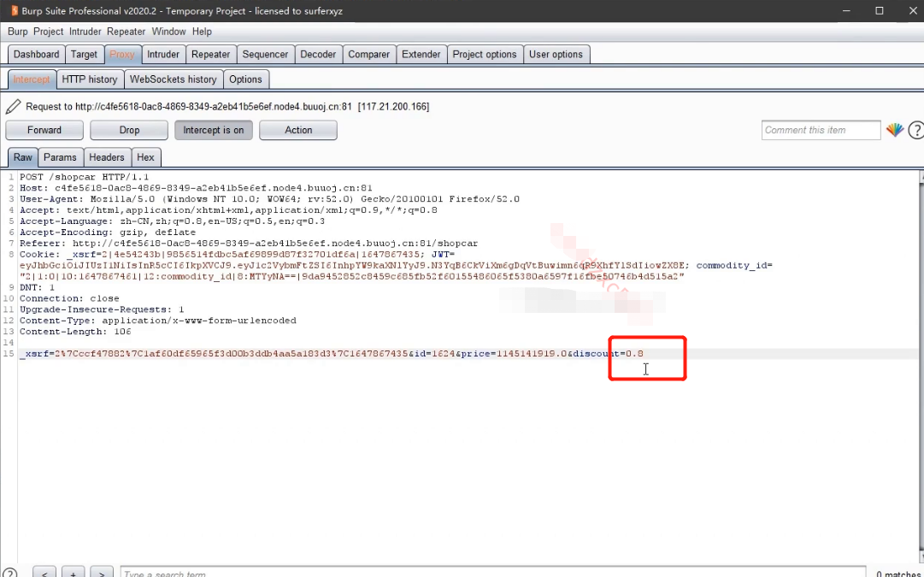
Task: Switch to the Hex view tab
Action: (145, 157)
